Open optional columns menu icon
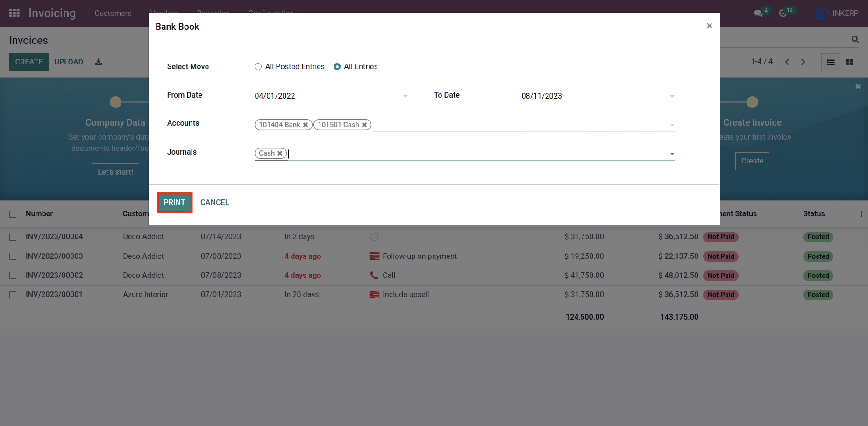The height and width of the screenshot is (426, 868). 861,213
